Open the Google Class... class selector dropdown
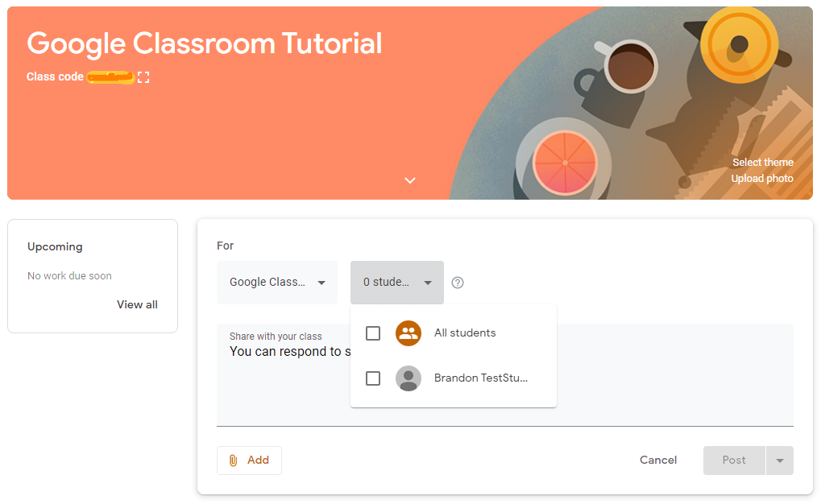The image size is (821, 504). 277,283
